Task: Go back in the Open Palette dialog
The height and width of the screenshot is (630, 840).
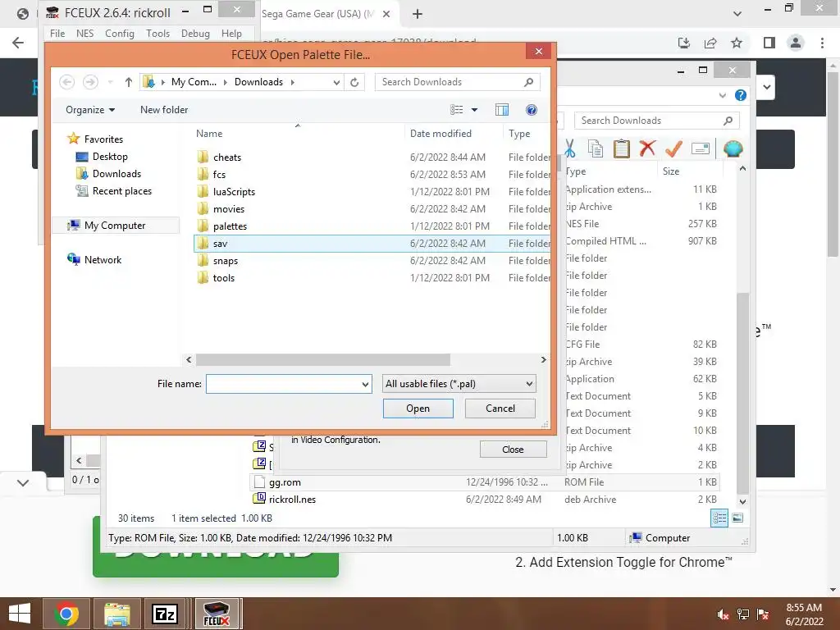Action: tap(67, 82)
